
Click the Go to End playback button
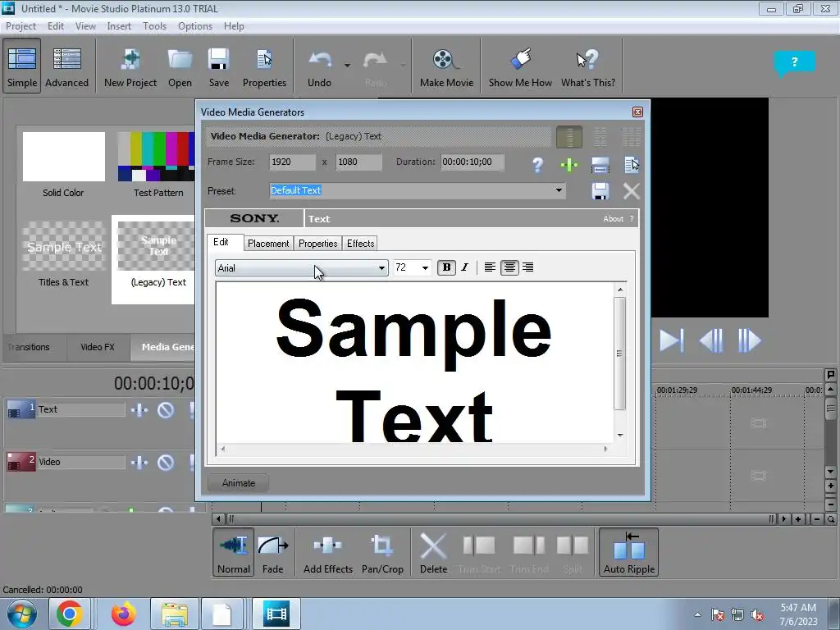point(672,340)
